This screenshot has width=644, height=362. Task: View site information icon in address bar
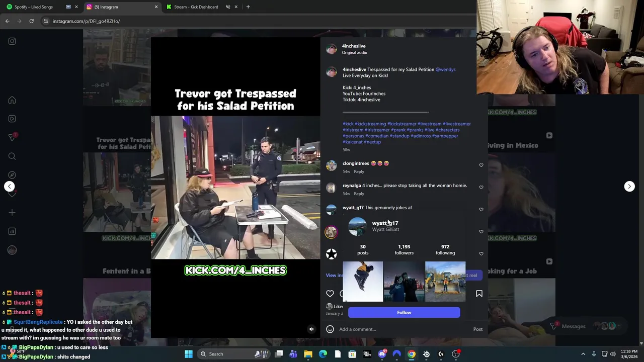pyautogui.click(x=46, y=21)
